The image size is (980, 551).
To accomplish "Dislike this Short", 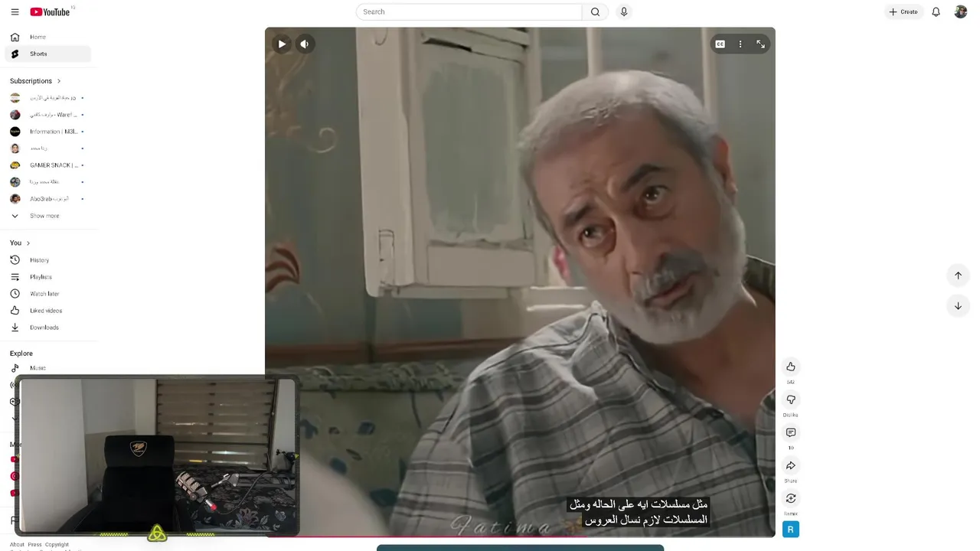I will 791,399.
